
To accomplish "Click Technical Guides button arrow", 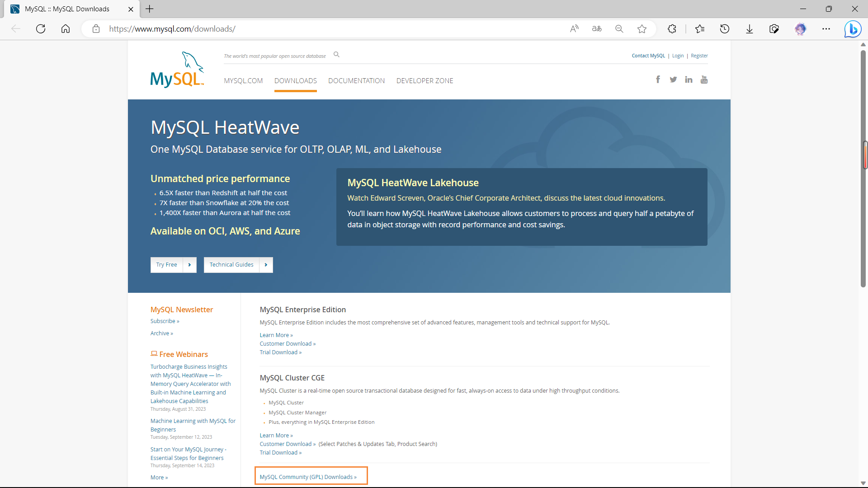I will tap(266, 265).
